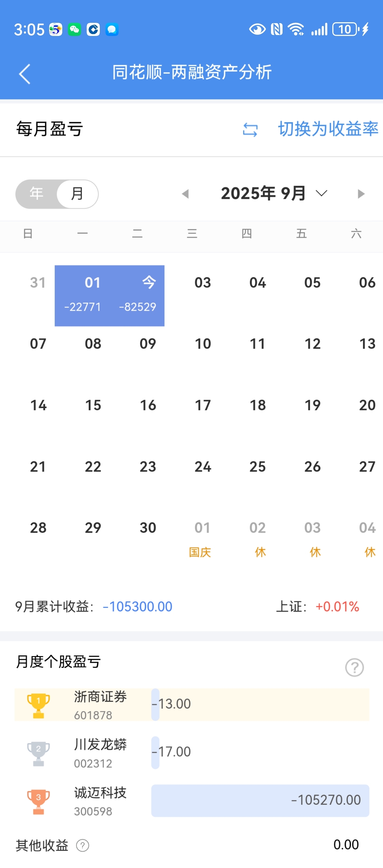This screenshot has width=383, height=868.
Task: Tap the 每月盈亏 section title
Action: 49,129
